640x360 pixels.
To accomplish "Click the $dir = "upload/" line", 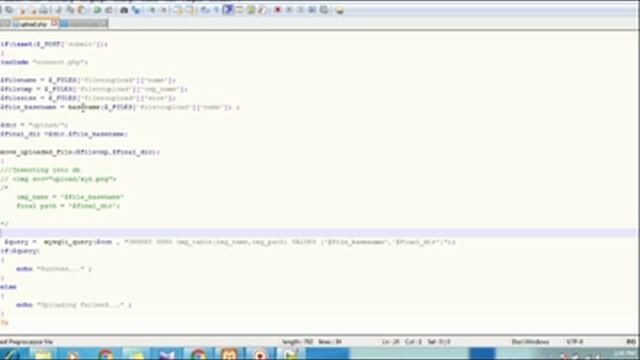I will (34, 125).
